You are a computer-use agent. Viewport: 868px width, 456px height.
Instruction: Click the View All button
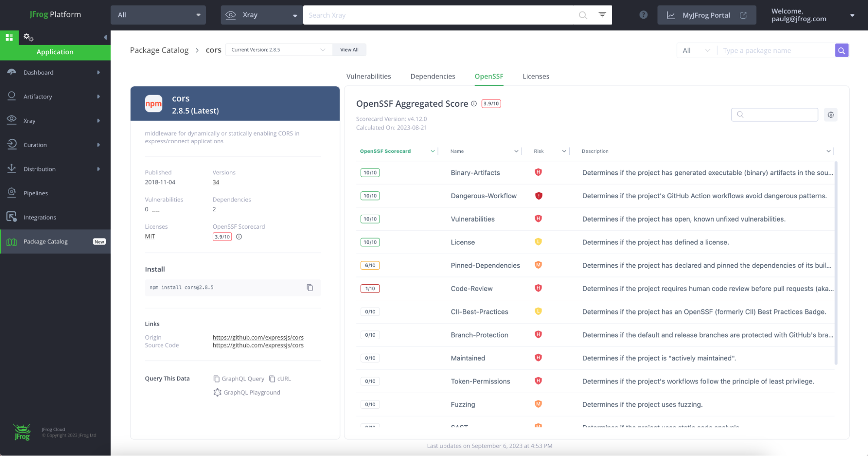click(349, 50)
